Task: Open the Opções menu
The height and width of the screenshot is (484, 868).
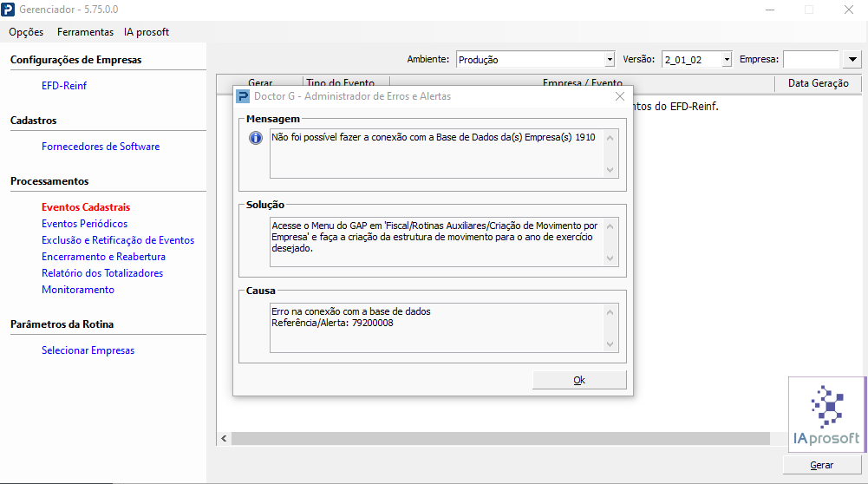Action: [26, 32]
